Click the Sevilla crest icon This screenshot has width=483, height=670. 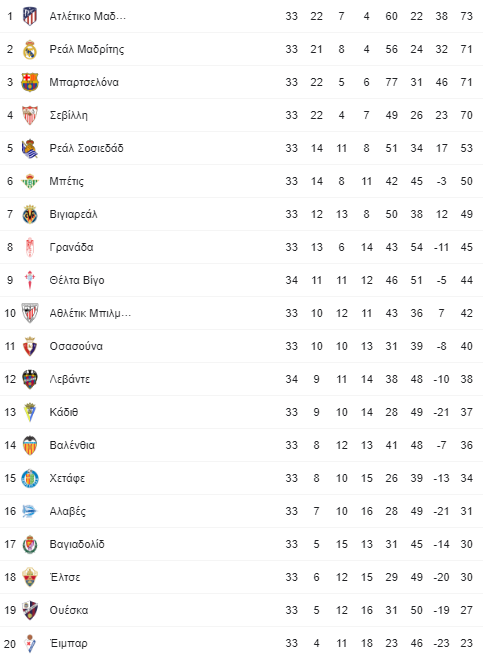pyautogui.click(x=29, y=115)
